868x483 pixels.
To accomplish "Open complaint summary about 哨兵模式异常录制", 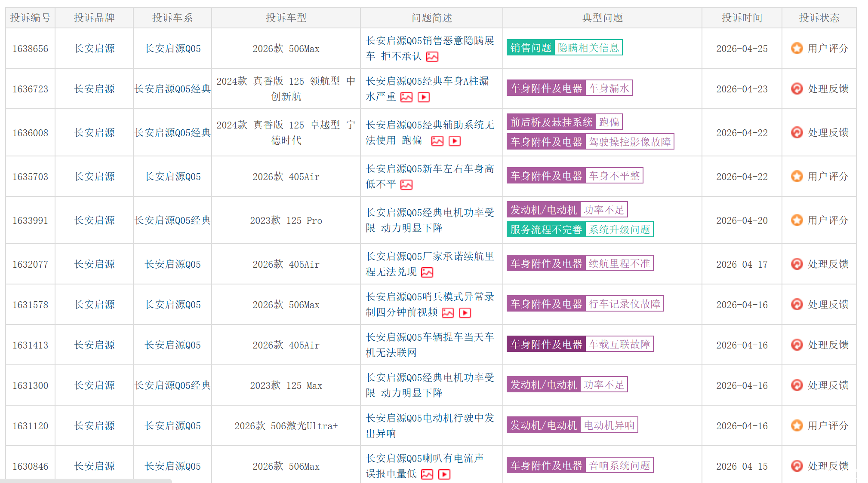I will [x=430, y=304].
